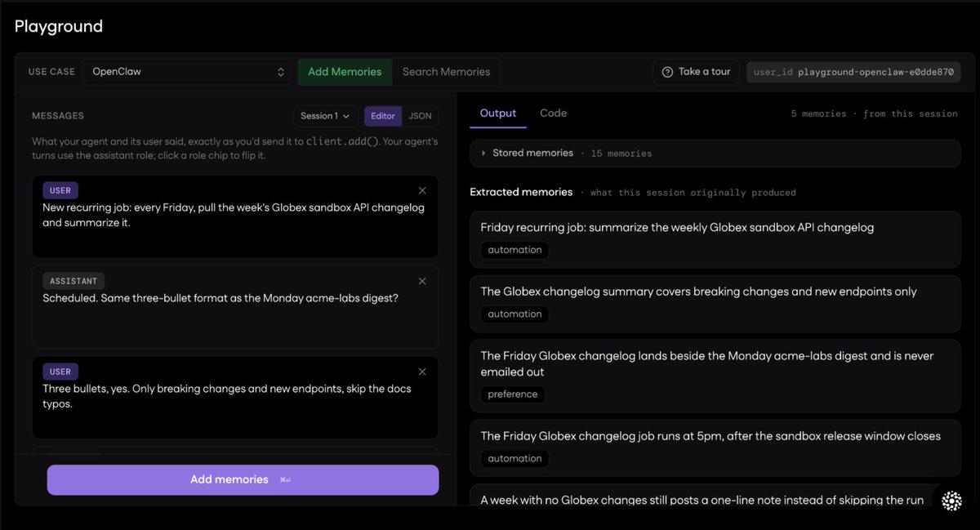Remove the ASSISTANT message about three-bullet format

pyautogui.click(x=422, y=281)
